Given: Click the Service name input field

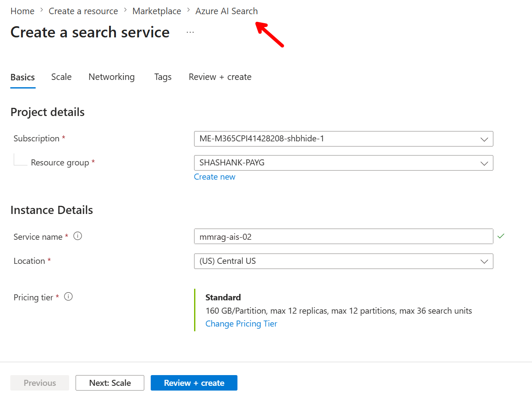Looking at the screenshot, I should [x=344, y=236].
